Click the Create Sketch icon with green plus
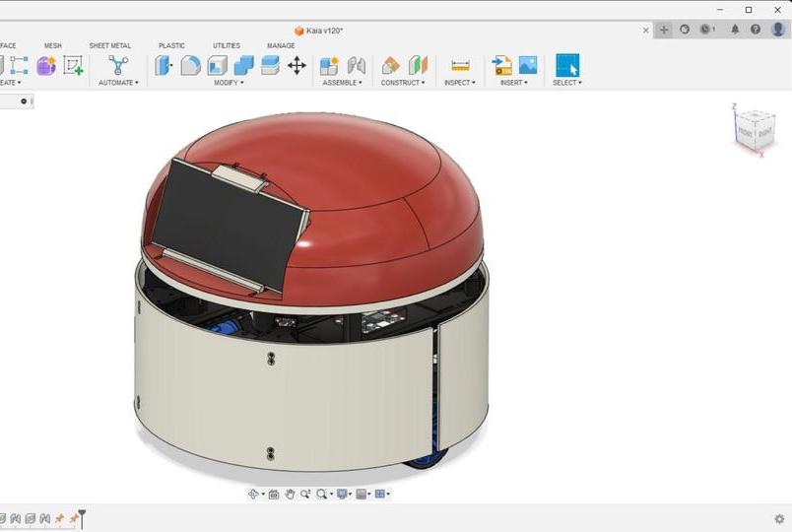Image resolution: width=792 pixels, height=532 pixels. tap(73, 66)
